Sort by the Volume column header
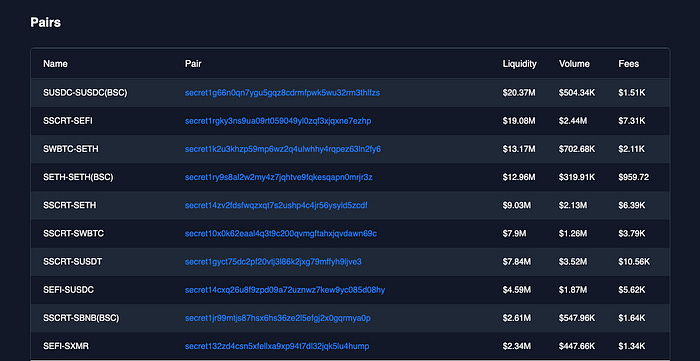 click(x=574, y=64)
